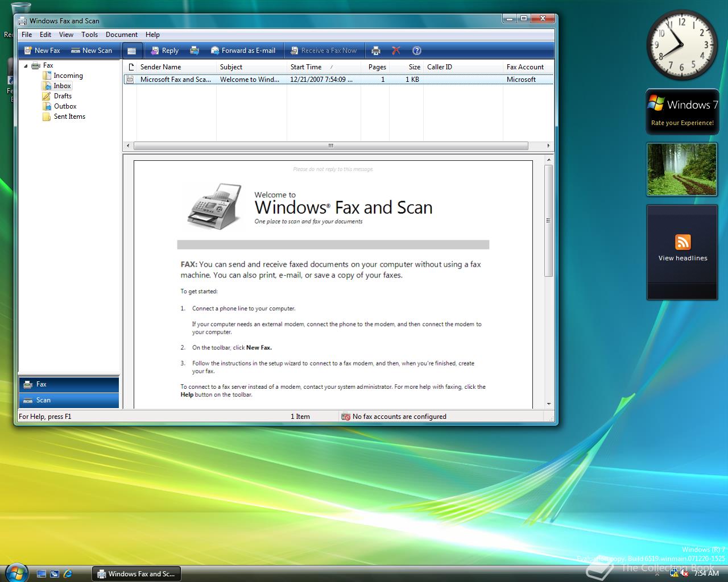
Task: Collapse the Fax tree node
Action: (x=26, y=66)
